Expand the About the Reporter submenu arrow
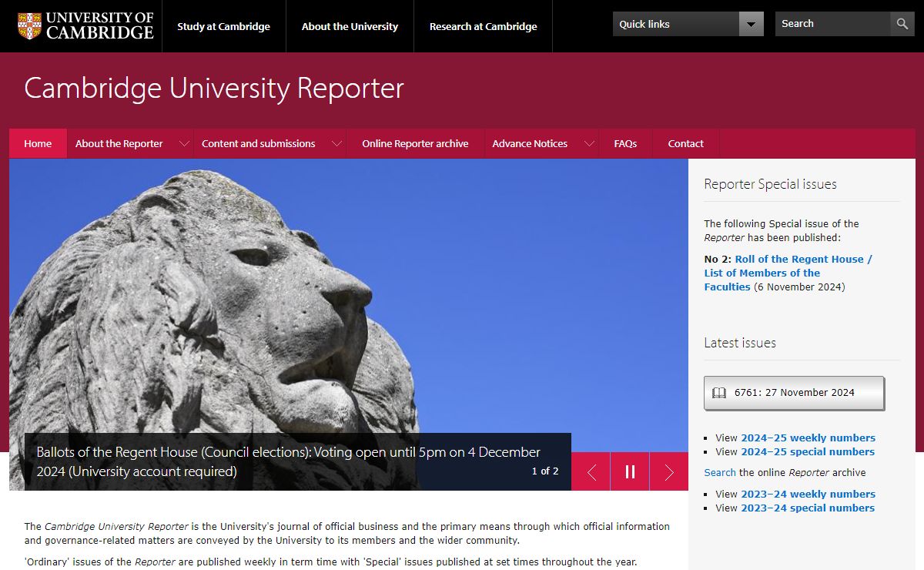The width and height of the screenshot is (924, 570). tap(184, 143)
